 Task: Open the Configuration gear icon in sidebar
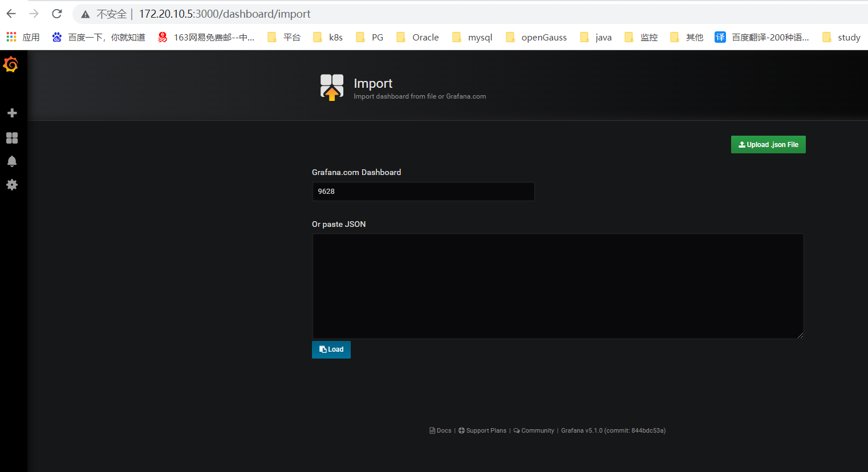pyautogui.click(x=12, y=185)
